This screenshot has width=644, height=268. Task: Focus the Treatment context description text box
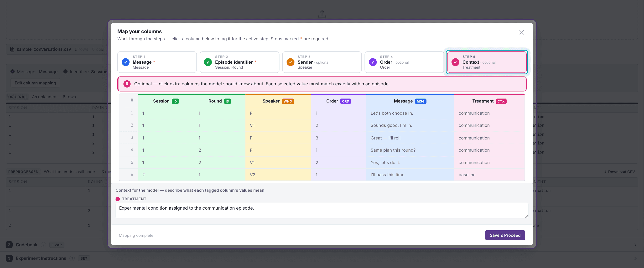[322, 211]
